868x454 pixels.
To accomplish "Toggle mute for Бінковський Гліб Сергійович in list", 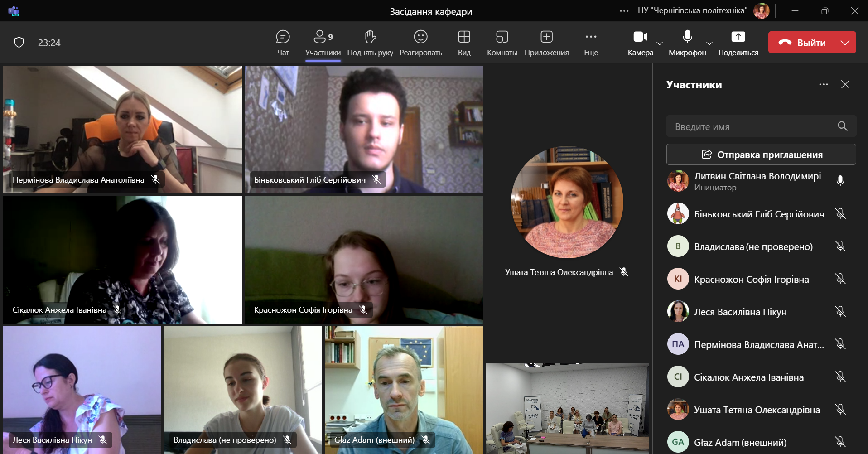I will pos(840,214).
